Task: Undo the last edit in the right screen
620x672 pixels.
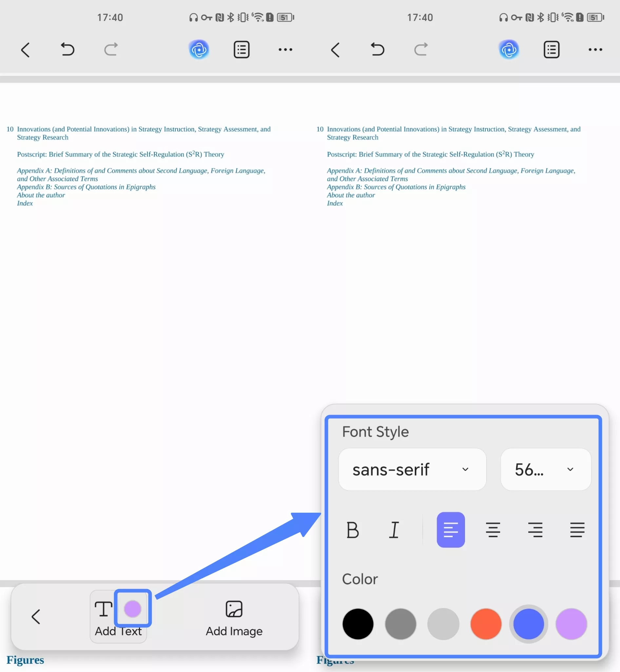Action: pos(378,49)
